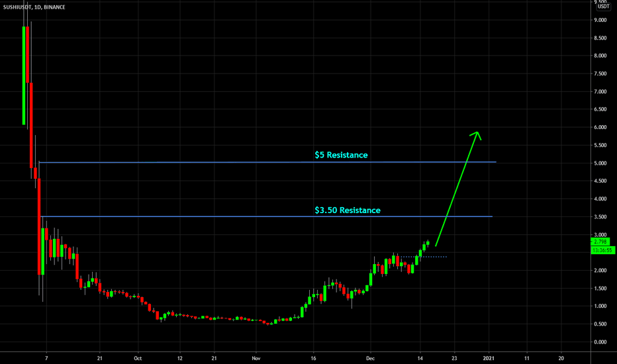Click the 8.000 price axis label
The height and width of the screenshot is (364, 617).
coord(600,56)
